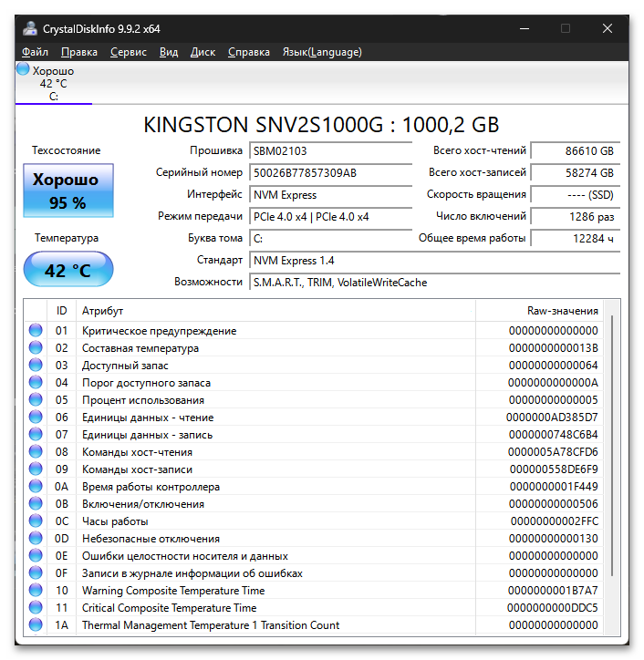Click the drive letter field C:
The height and width of the screenshot is (660, 644).
pos(330,239)
